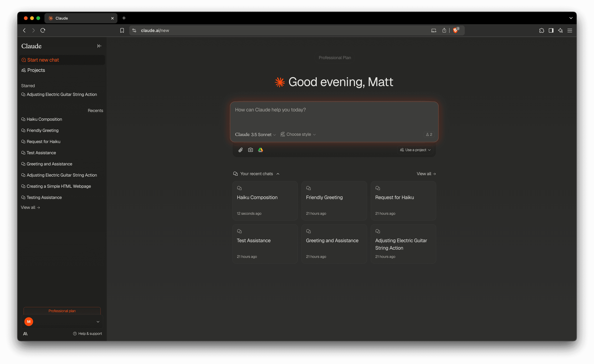Click the paperclip attach file icon
Image resolution: width=594 pixels, height=364 pixels.
pyautogui.click(x=240, y=150)
